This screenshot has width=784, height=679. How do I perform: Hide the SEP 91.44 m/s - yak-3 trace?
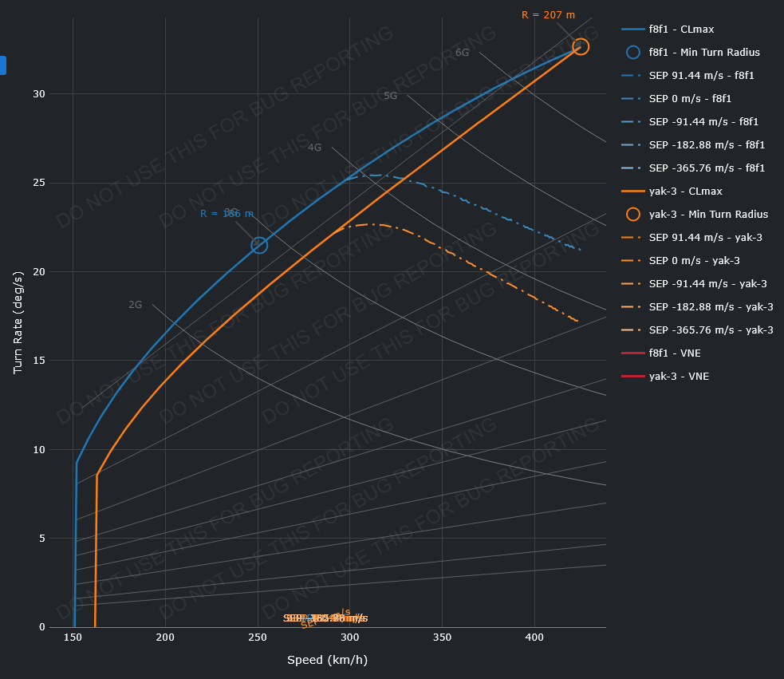coord(705,238)
